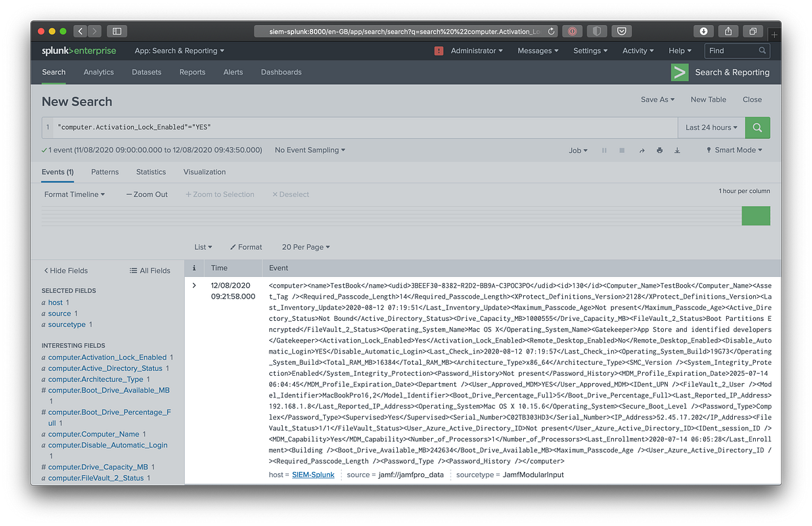Click the Safari address bar
Screen dimensions: 812x526
click(407, 31)
